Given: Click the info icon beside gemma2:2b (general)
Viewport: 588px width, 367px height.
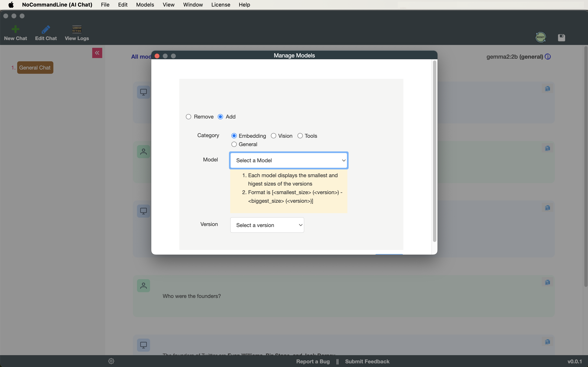Looking at the screenshot, I should [x=548, y=57].
